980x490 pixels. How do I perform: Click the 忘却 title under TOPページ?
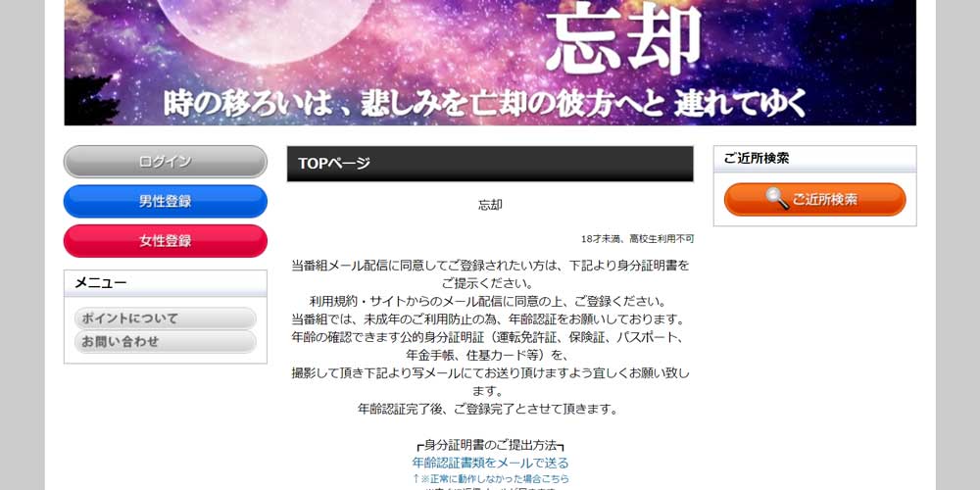point(490,205)
